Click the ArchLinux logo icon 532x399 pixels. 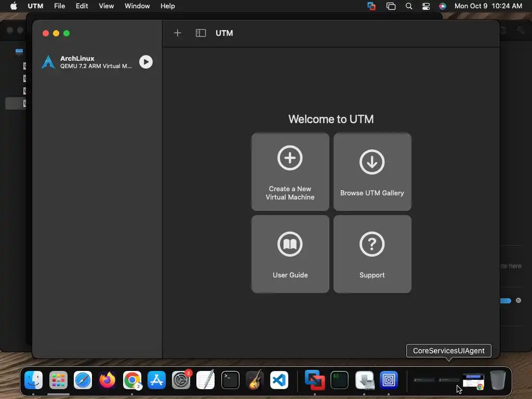pos(48,62)
